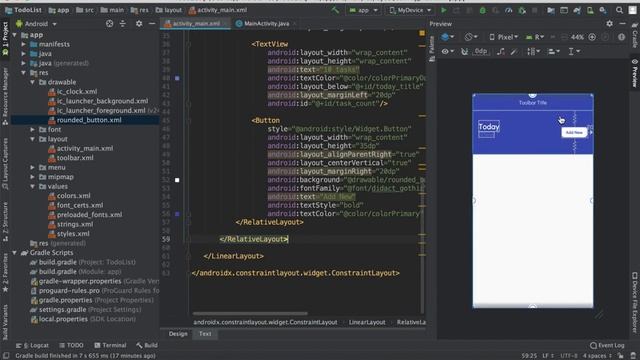Click the layout breadcrumb in navigation bar

click(169, 10)
